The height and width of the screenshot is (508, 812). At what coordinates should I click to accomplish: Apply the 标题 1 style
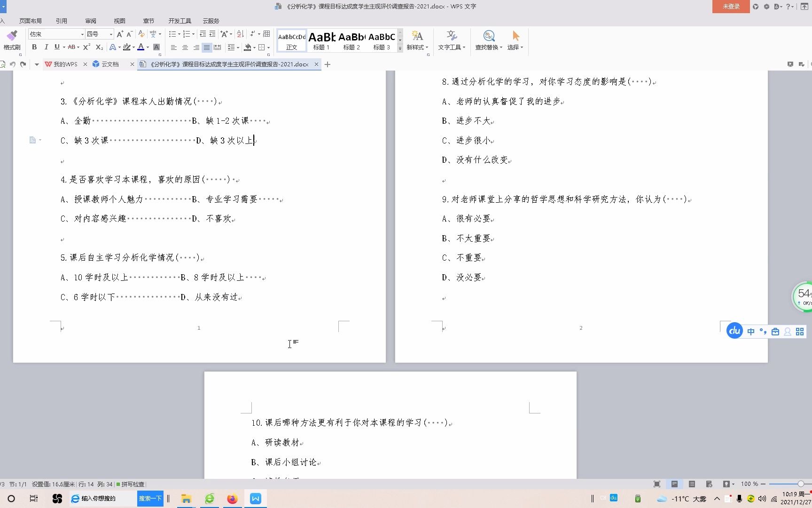click(x=321, y=41)
